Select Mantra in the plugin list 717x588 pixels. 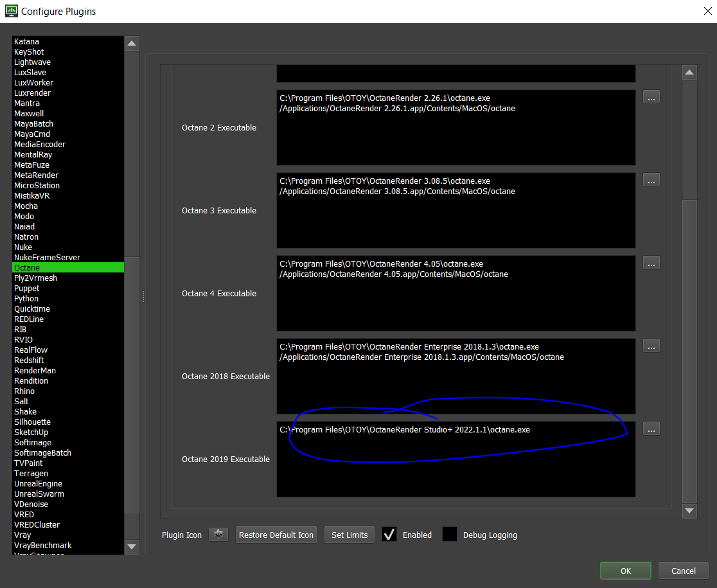pos(67,103)
